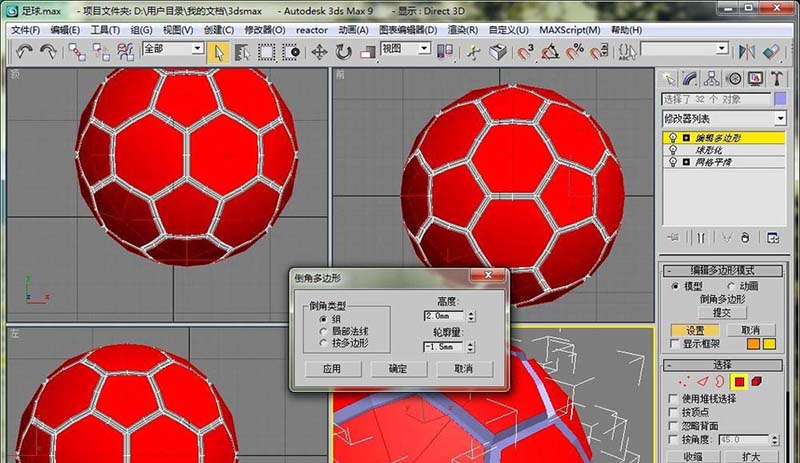Click the Align tool icon
The height and width of the screenshot is (463, 800).
(x=771, y=52)
